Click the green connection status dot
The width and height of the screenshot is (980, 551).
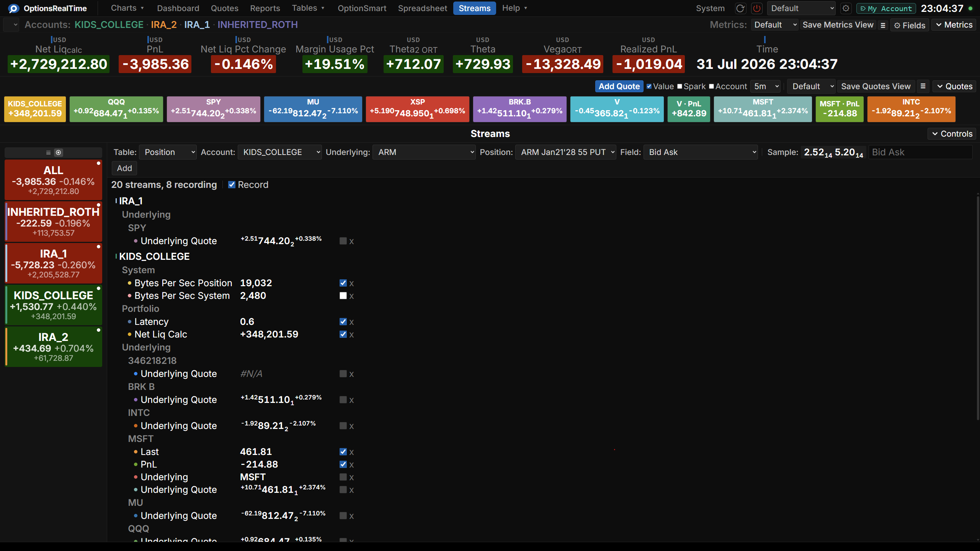(x=970, y=8)
